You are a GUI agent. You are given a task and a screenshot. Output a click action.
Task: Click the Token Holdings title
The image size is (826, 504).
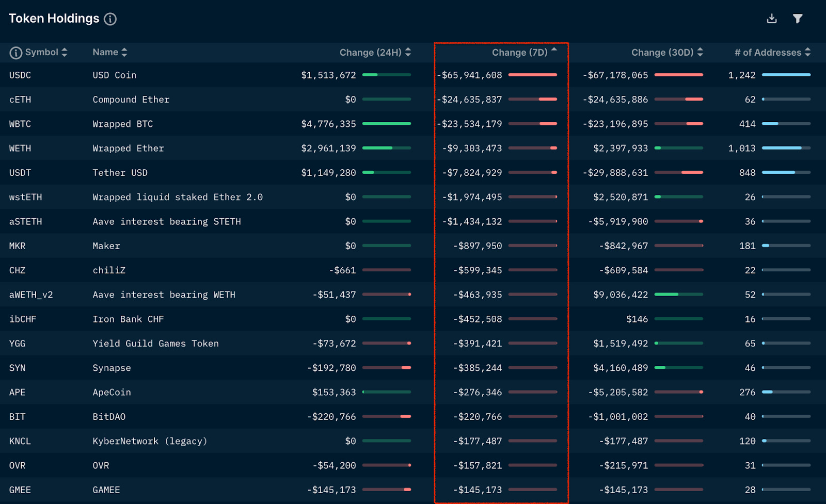(54, 19)
